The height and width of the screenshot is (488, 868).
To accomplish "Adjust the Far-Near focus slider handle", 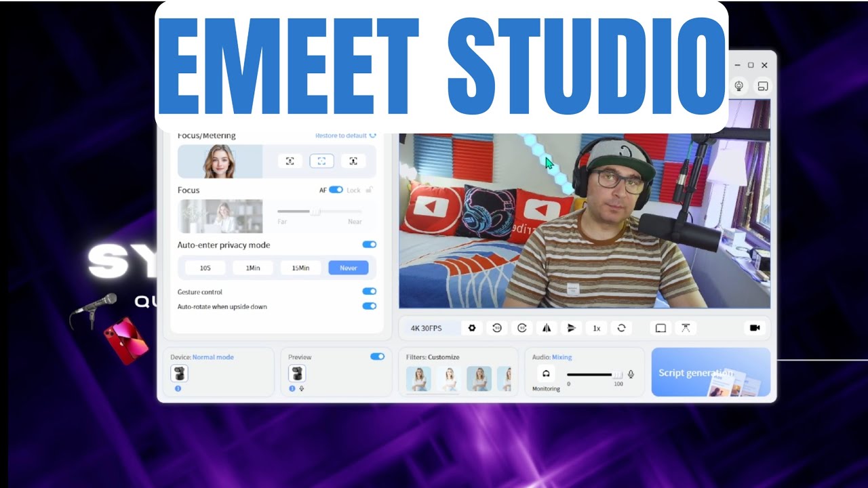I will [315, 211].
